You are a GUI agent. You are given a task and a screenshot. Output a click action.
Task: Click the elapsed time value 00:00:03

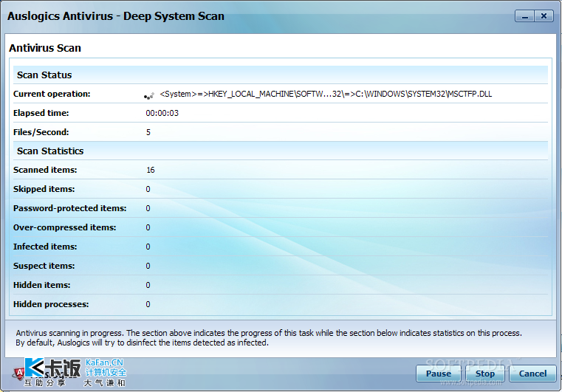(162, 113)
